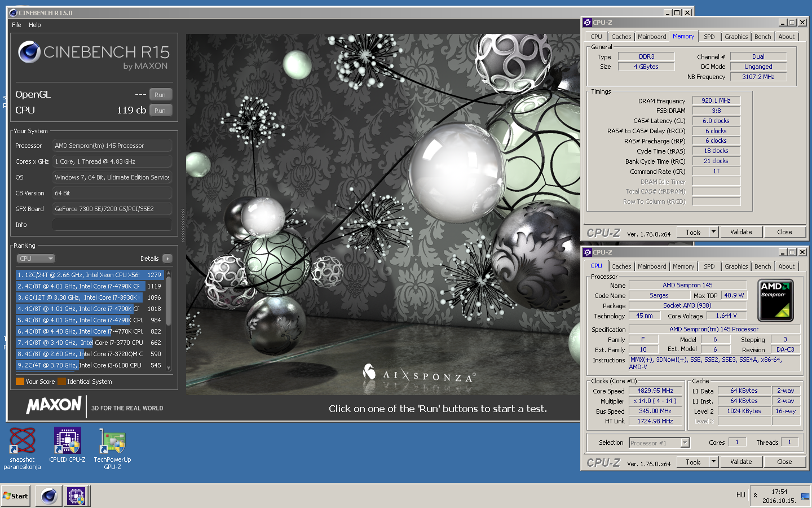Open the Windows Start button
The height and width of the screenshot is (508, 812).
tap(16, 496)
